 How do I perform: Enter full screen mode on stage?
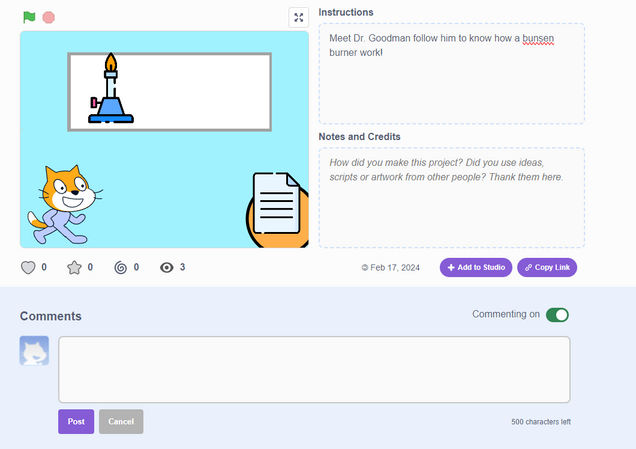click(299, 17)
